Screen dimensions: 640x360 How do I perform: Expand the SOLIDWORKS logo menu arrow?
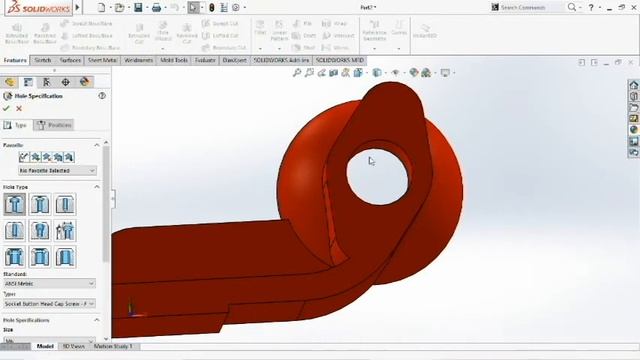pyautogui.click(x=78, y=7)
